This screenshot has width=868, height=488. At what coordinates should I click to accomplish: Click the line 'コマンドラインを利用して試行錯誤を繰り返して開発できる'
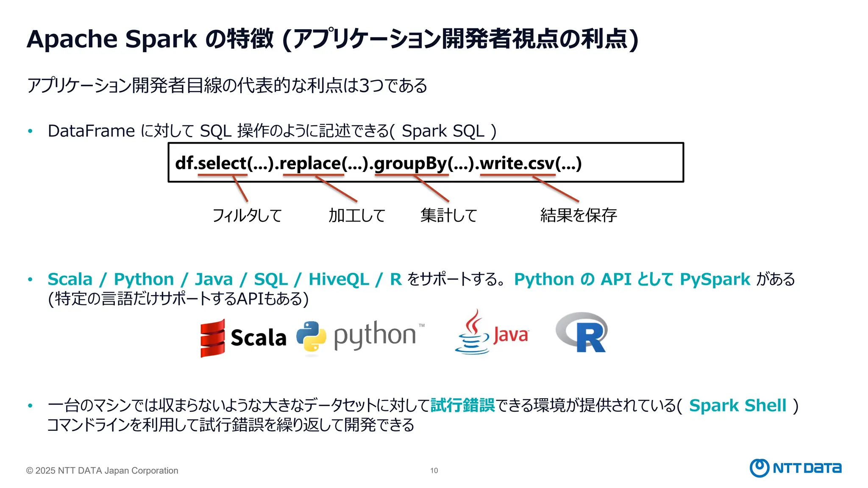231,425
